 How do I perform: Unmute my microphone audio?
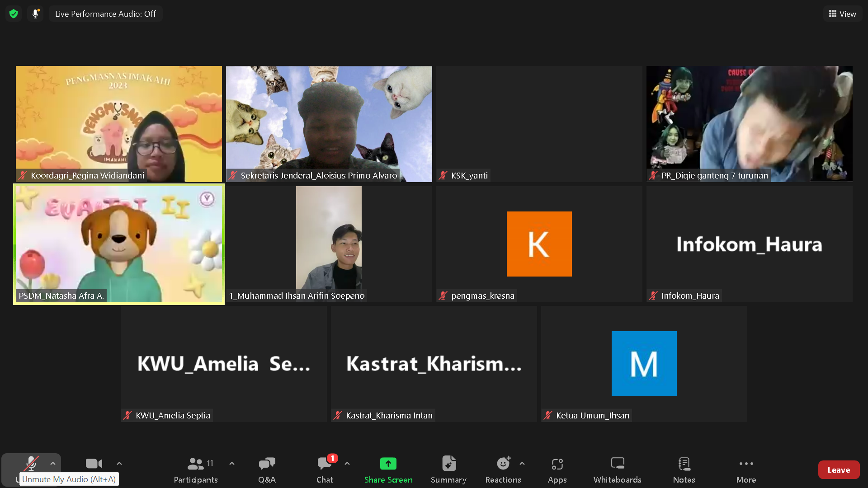(x=31, y=464)
